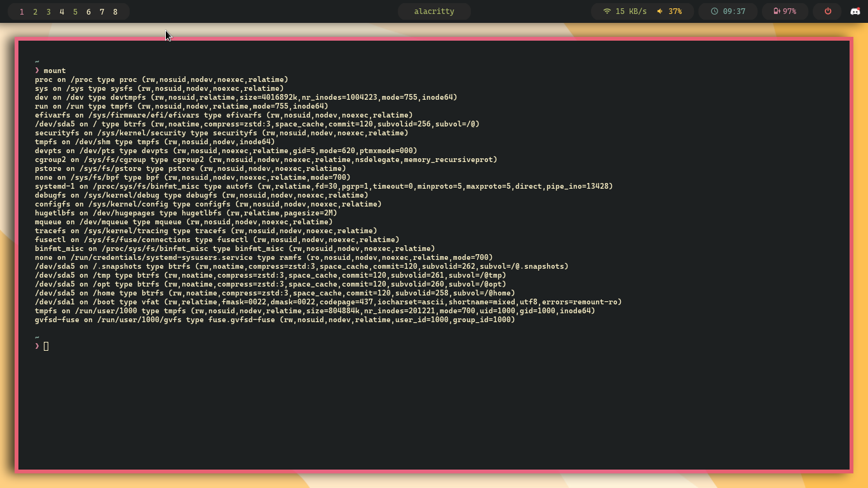The width and height of the screenshot is (868, 488).
Task: Switch to workspace 8
Action: [115, 12]
